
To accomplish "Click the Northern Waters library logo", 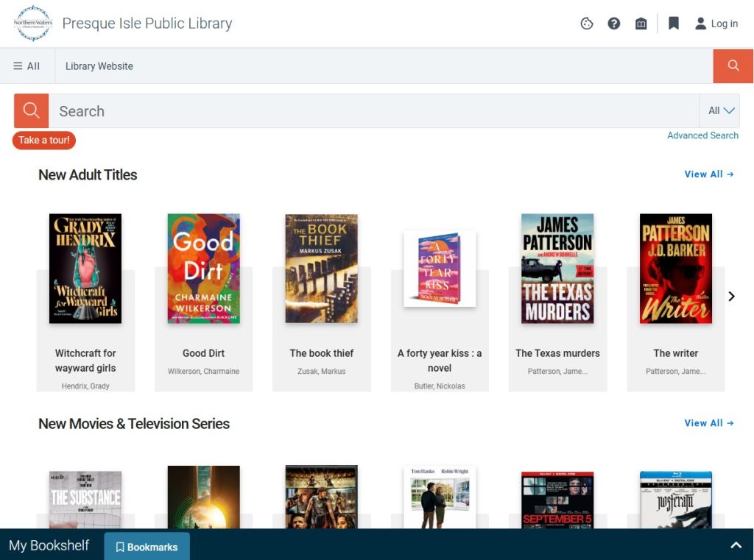I will (x=32, y=23).
